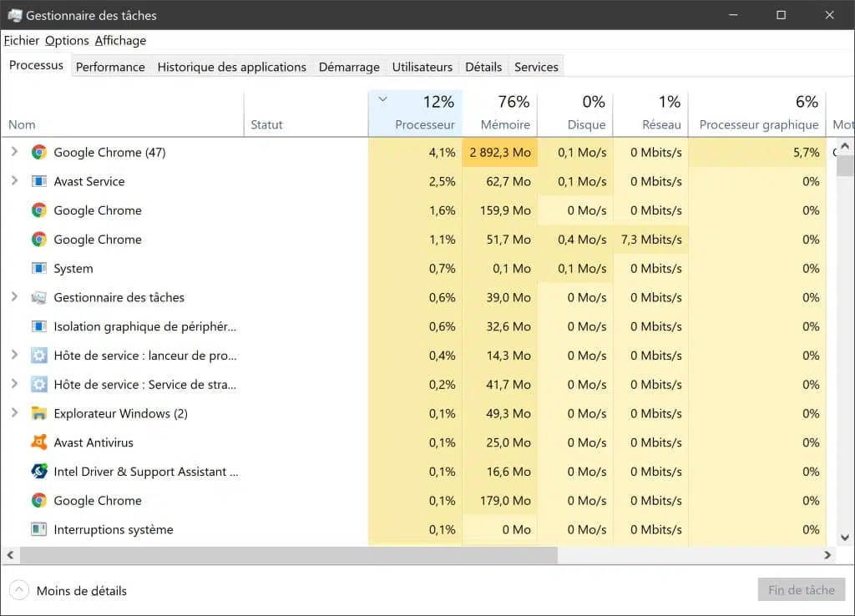This screenshot has width=855, height=616.
Task: Expand the Avast Service process tree
Action: coord(15,181)
